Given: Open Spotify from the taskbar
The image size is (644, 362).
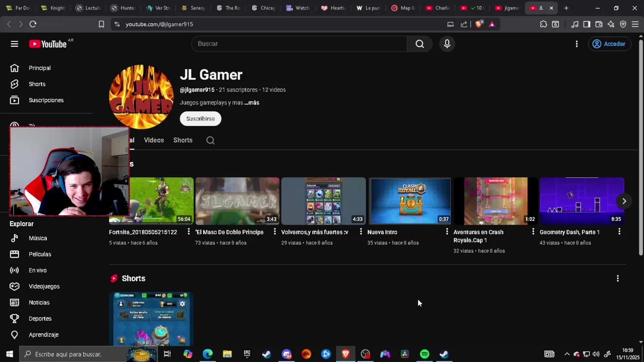Looking at the screenshot, I should (424, 354).
